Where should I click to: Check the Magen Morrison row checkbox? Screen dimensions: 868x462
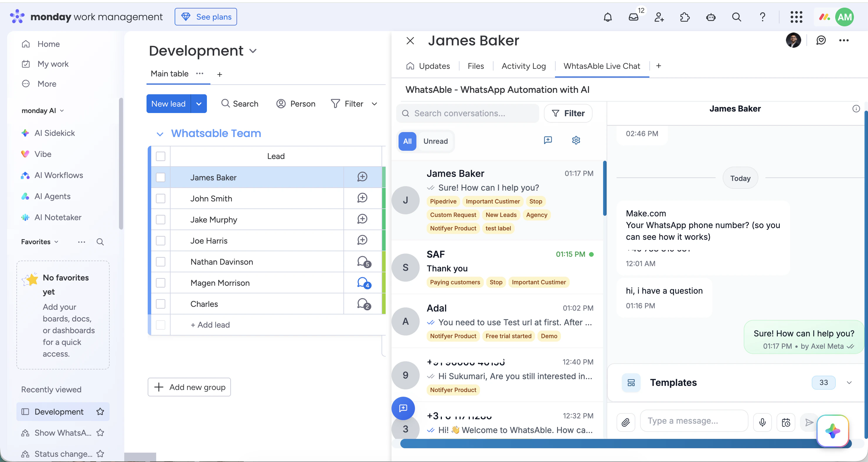[x=160, y=283]
